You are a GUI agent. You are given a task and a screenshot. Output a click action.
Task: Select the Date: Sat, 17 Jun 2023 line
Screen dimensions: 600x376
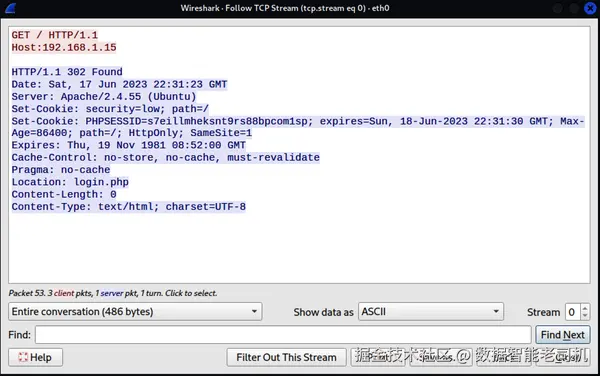click(119, 84)
